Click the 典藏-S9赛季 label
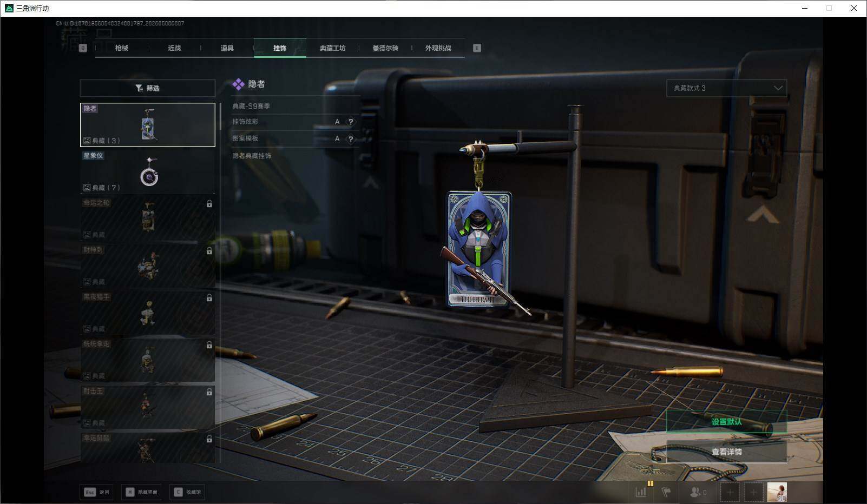This screenshot has height=504, width=867. click(x=251, y=106)
